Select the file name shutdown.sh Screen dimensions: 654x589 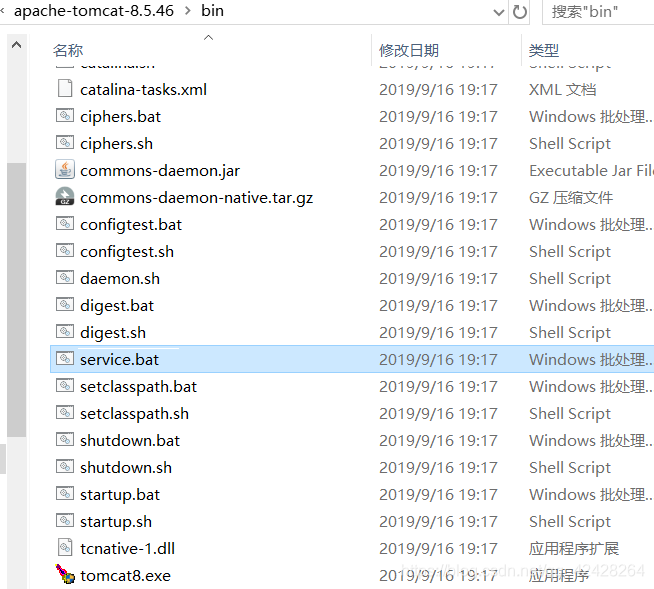click(126, 468)
